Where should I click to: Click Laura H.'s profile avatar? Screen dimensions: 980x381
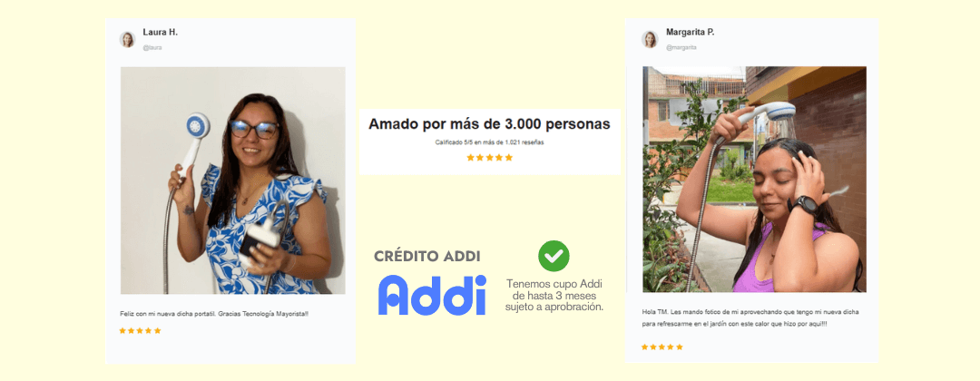[x=128, y=40]
